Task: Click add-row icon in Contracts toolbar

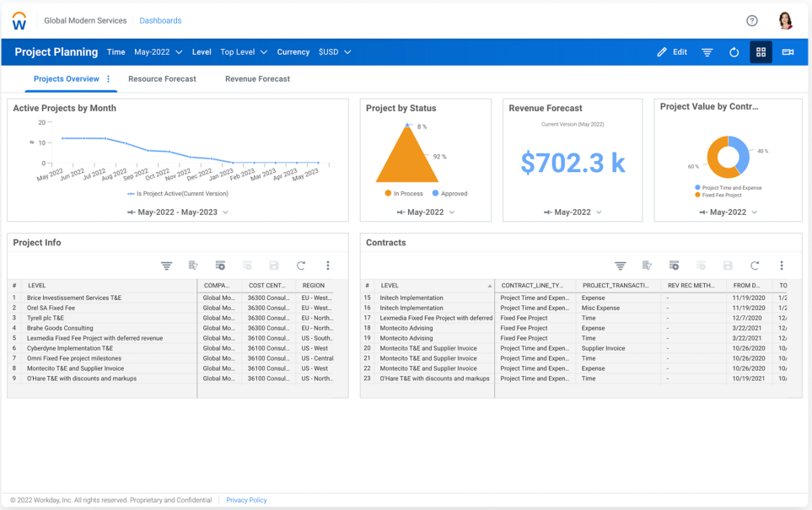Action: click(x=674, y=266)
